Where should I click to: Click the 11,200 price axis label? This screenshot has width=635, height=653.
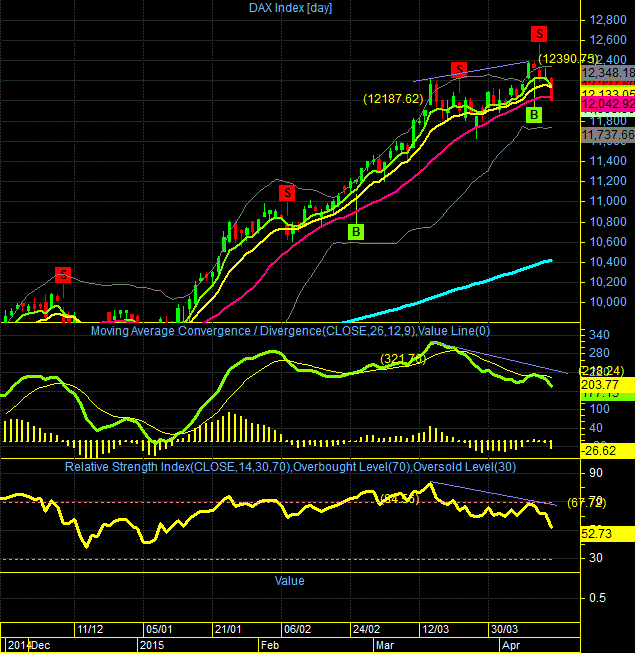click(608, 181)
